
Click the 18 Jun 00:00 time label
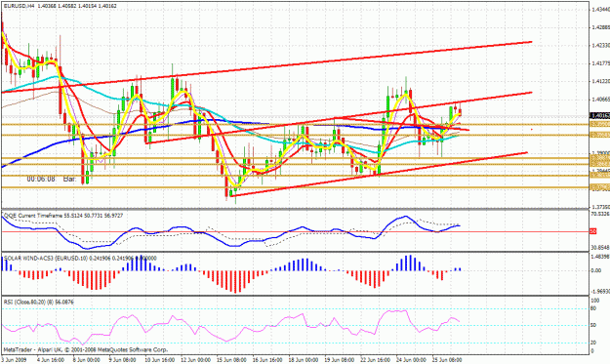[304, 360]
